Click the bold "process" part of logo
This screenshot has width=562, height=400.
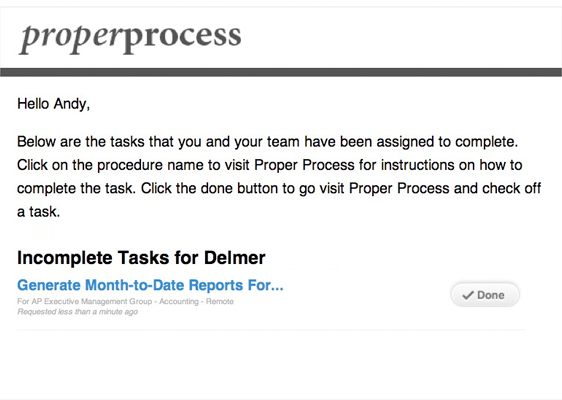point(182,39)
